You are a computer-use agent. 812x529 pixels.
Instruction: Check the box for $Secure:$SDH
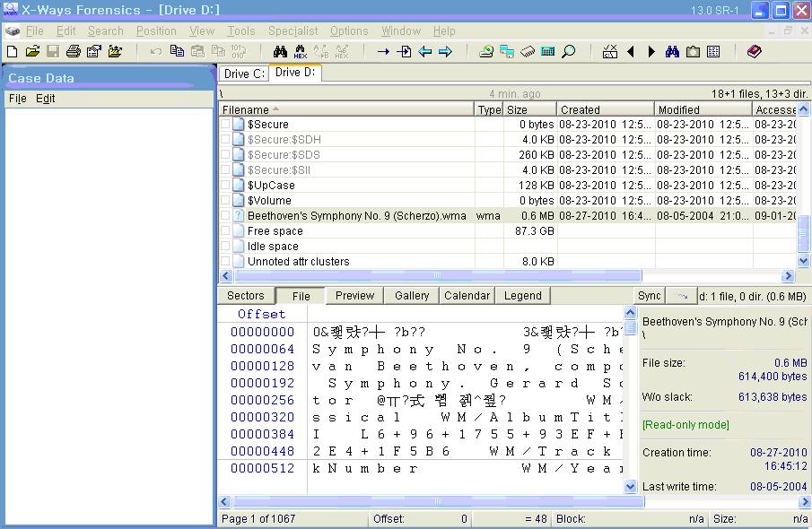pos(225,139)
